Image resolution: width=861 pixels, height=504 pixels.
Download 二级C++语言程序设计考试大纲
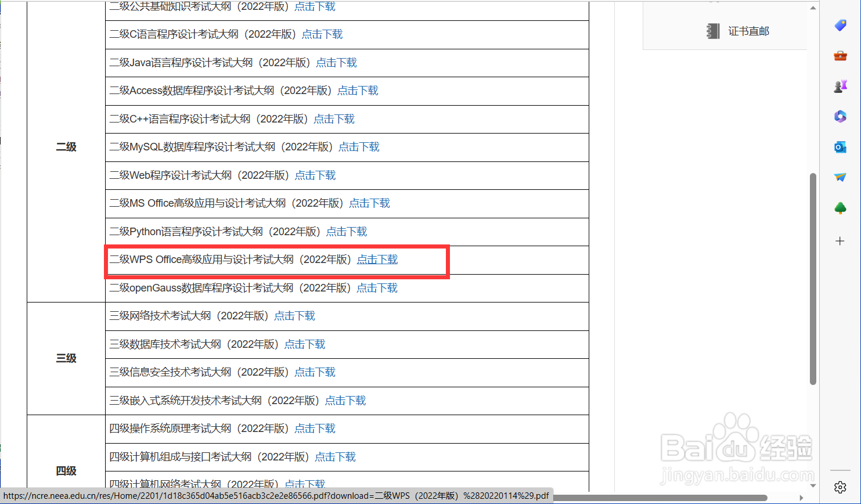click(x=334, y=119)
